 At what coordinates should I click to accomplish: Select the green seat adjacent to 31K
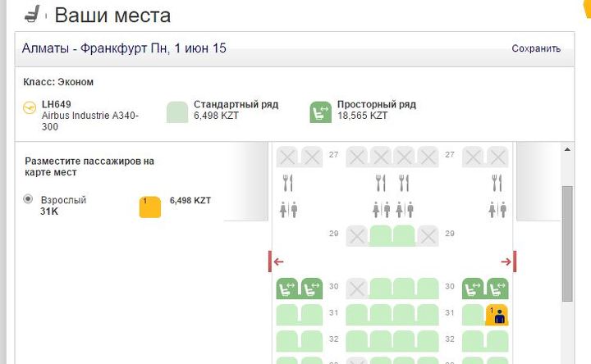473,315
